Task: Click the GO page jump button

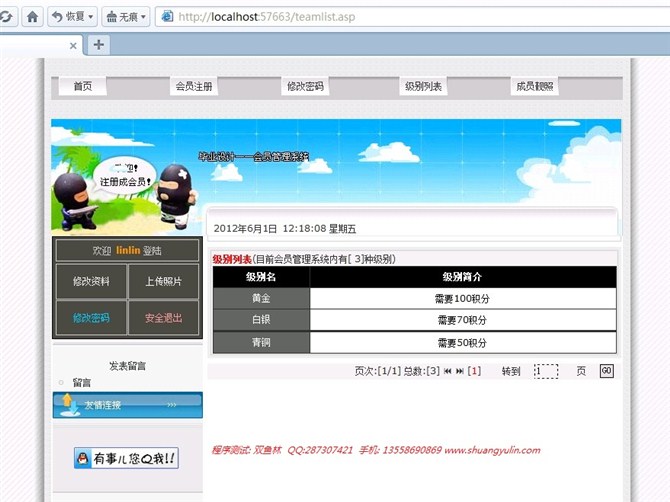Action: (x=607, y=370)
